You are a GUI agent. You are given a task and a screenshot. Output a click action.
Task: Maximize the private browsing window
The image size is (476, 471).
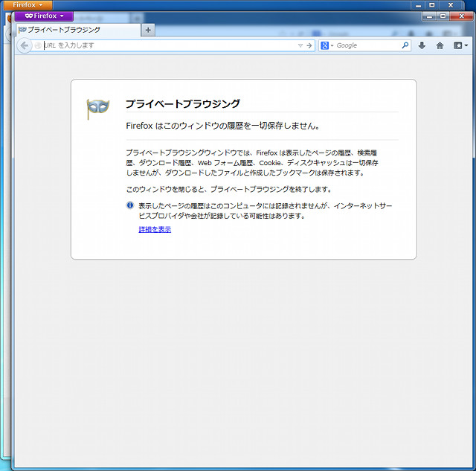click(443, 16)
